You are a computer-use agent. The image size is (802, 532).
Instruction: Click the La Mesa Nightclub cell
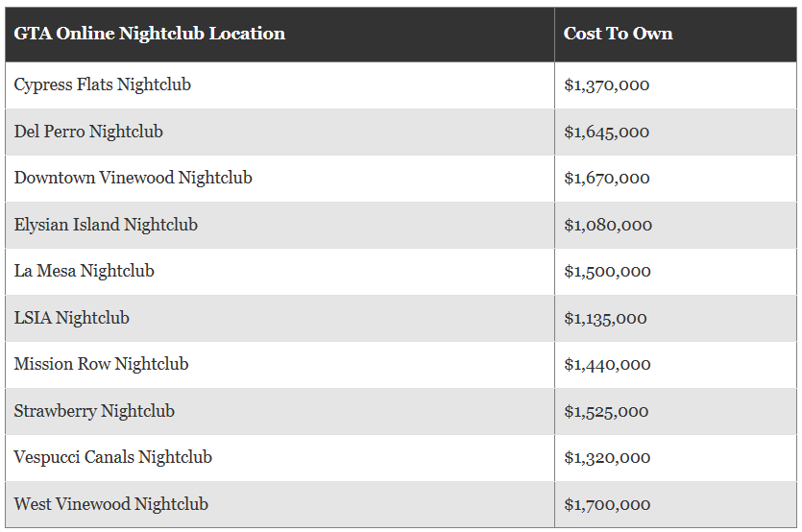[85, 271]
